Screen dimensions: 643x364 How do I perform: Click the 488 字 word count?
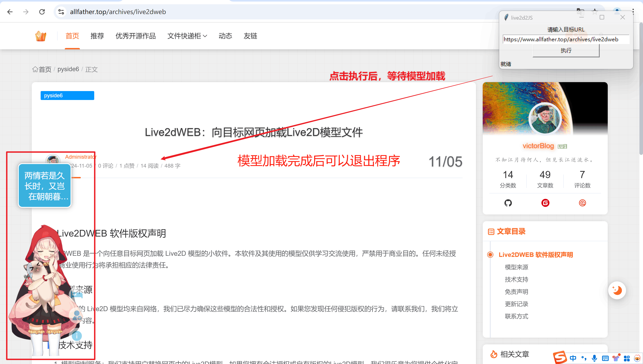pos(172,166)
